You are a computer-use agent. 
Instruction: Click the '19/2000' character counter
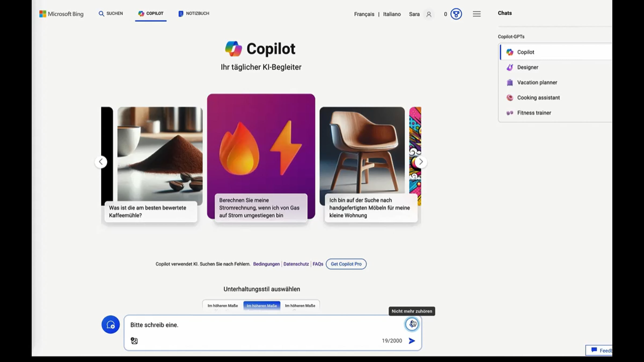click(x=392, y=341)
